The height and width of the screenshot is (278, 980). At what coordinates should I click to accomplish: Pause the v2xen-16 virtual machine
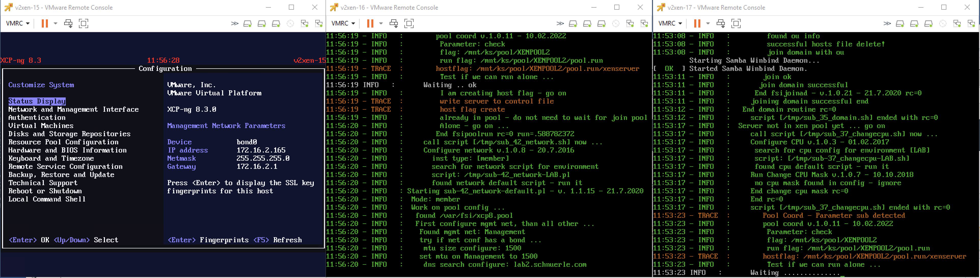(x=370, y=23)
